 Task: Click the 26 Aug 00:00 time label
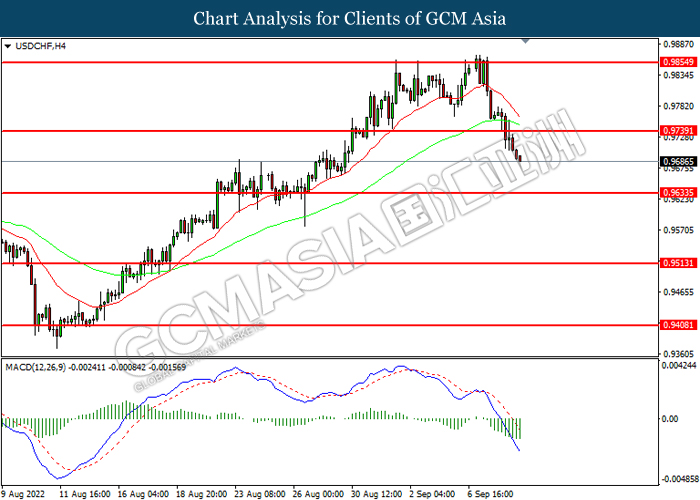318,494
